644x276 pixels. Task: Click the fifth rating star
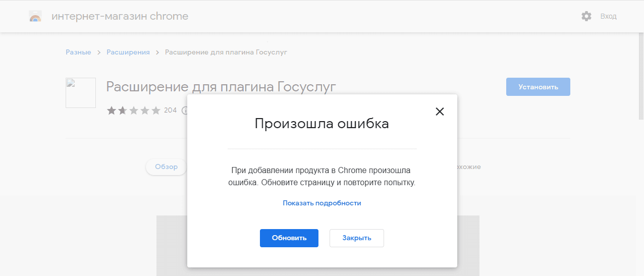155,110
